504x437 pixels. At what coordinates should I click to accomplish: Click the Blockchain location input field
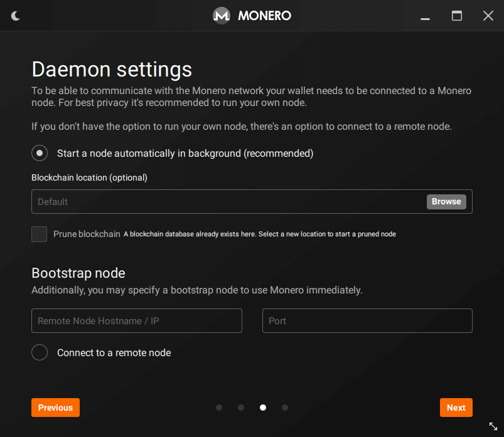tap(188, 201)
